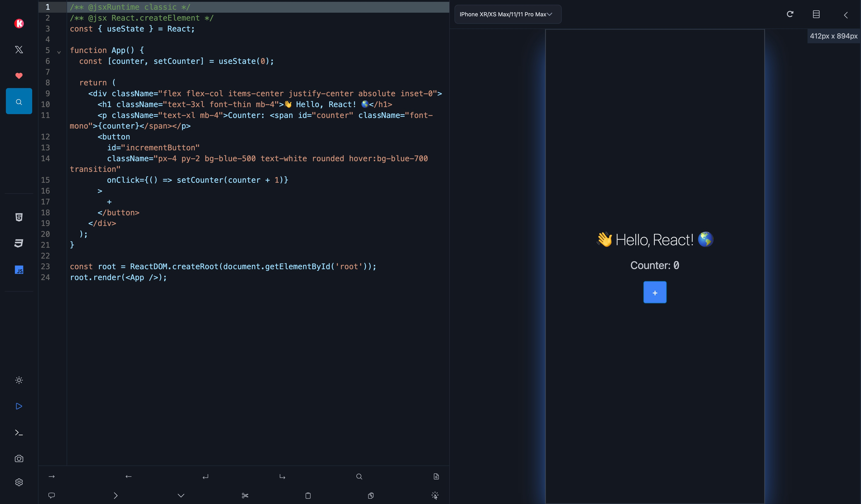
Task: Open the HTML editor tab icon
Action: [19, 217]
